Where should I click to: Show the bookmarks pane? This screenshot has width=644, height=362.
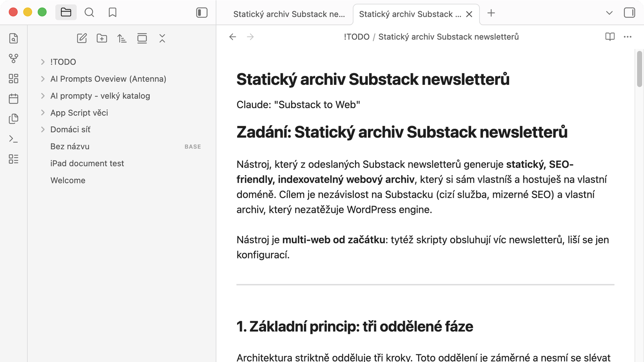point(113,12)
